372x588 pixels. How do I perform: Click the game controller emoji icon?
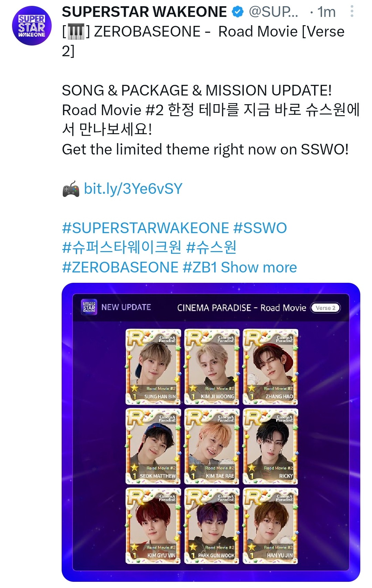pos(71,189)
